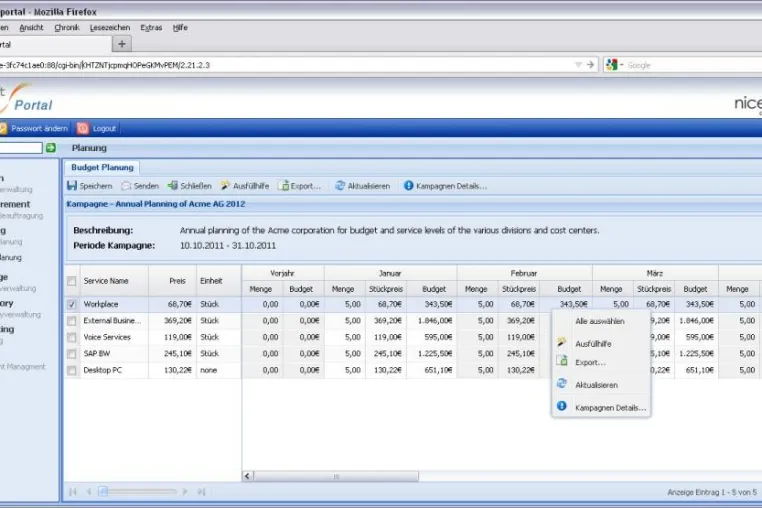Click the price cell 245,10€ for SAP BW
This screenshot has width=762, height=508.
[x=173, y=354]
